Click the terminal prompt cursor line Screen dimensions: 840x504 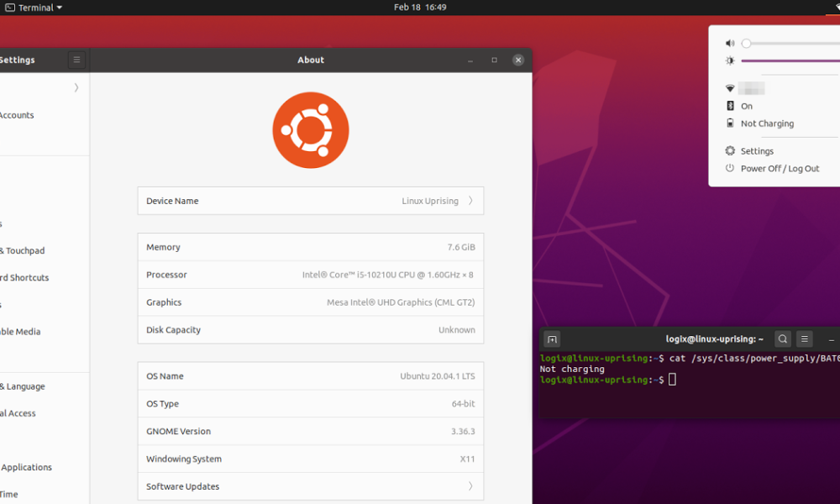pyautogui.click(x=608, y=380)
